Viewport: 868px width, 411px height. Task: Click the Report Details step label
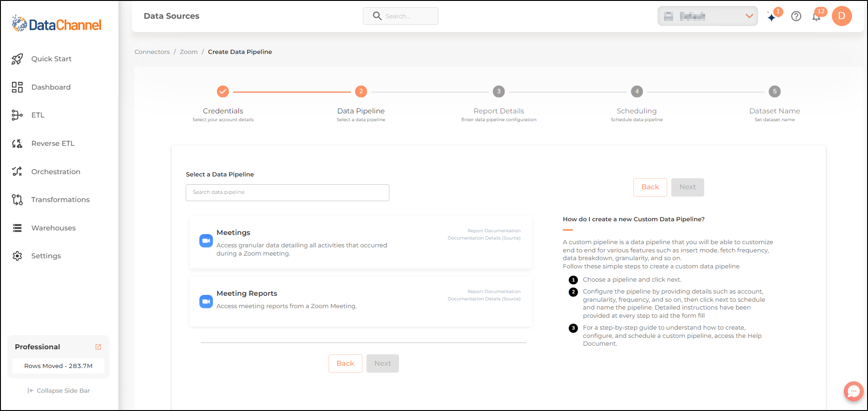click(x=499, y=111)
